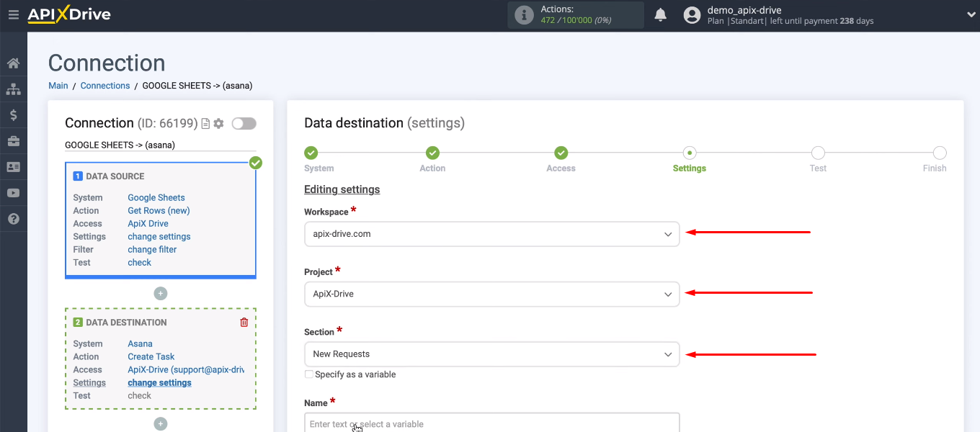Click the Name input field
Screen dimensions: 980x432
pyautogui.click(x=491, y=423)
